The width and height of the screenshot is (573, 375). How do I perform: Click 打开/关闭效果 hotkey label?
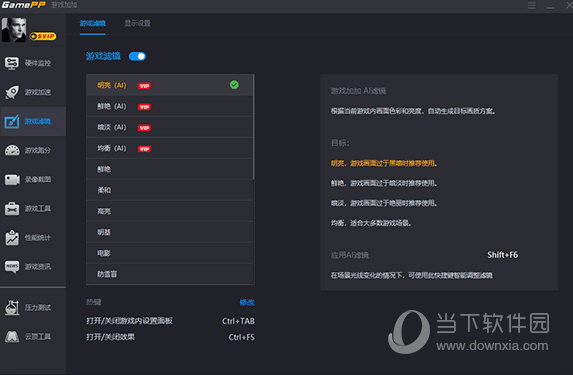[x=110, y=337]
